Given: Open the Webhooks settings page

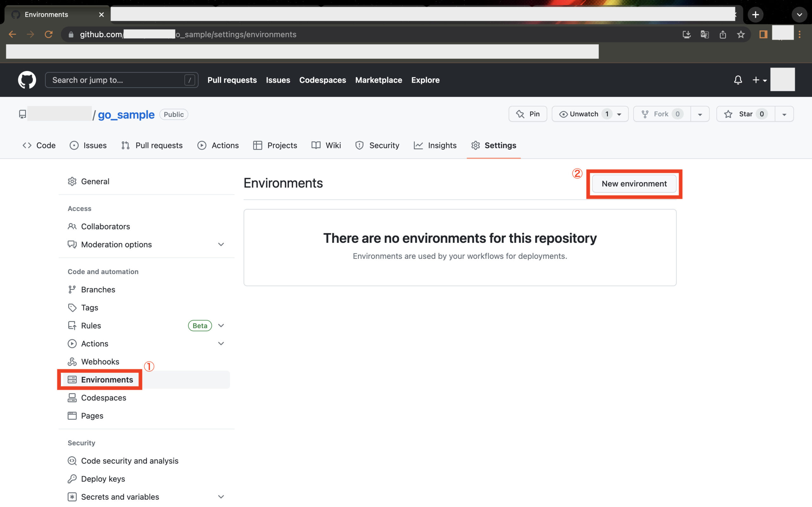Looking at the screenshot, I should [100, 362].
